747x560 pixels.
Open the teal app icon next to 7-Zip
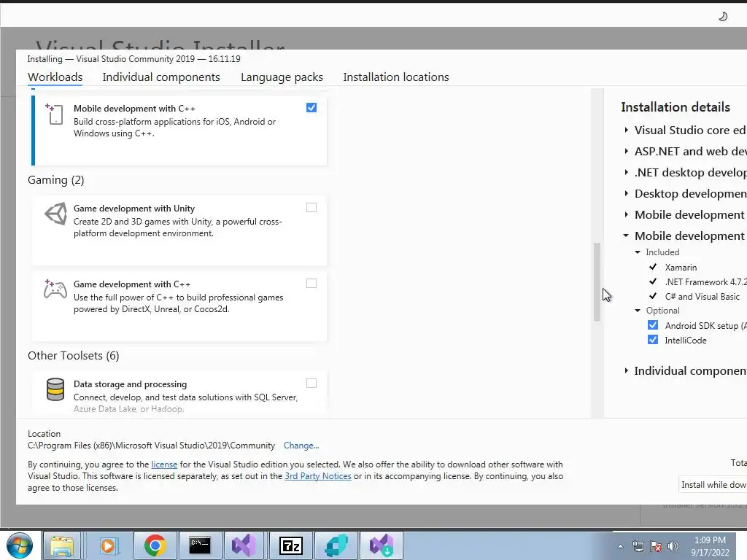(336, 545)
